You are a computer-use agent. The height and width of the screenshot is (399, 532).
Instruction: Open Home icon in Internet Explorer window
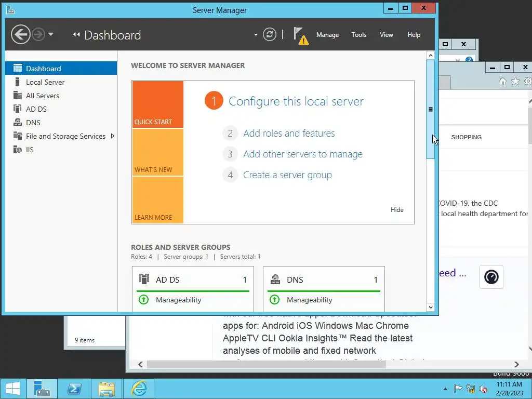tap(503, 82)
